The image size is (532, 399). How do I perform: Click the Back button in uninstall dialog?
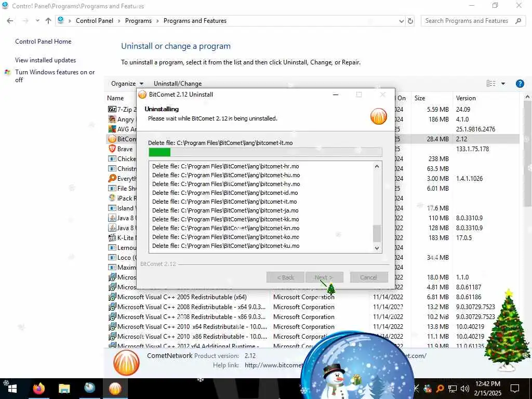[x=285, y=277]
